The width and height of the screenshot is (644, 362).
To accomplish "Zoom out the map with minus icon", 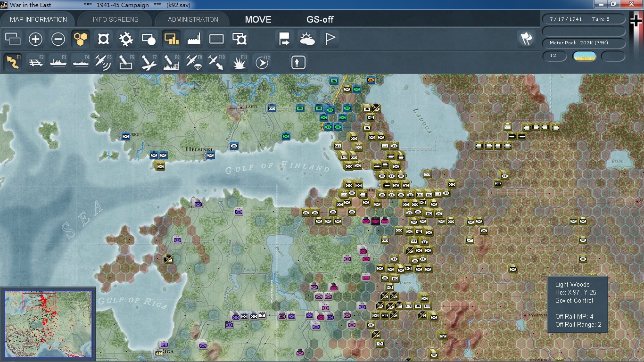I will [x=58, y=39].
